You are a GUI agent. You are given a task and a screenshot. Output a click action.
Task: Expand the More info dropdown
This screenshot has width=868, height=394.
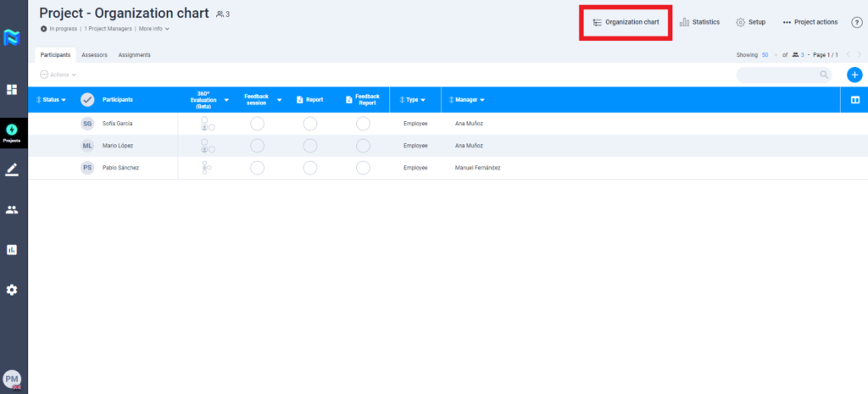click(154, 29)
